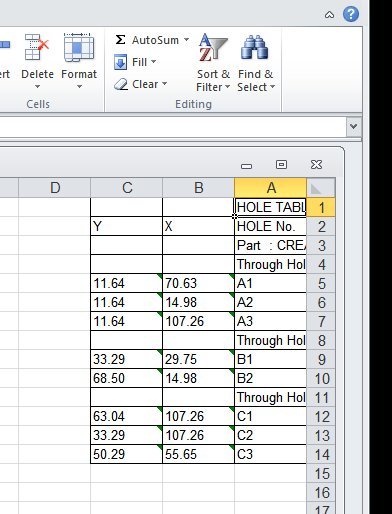Select Through Hol cell in row 8

coord(270,340)
